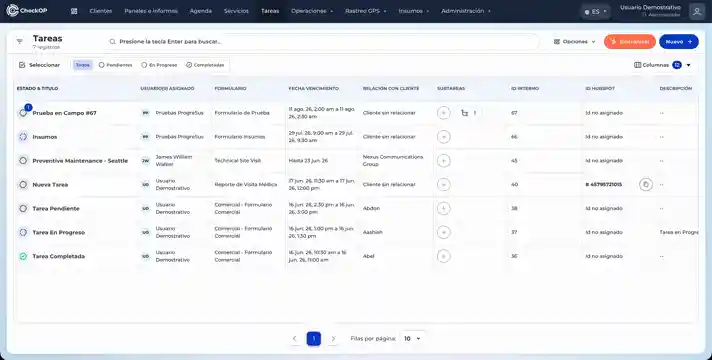Viewport: 712px width, 360px height.
Task: Toggle status circle of Prueba en Campo #67
Action: pyautogui.click(x=23, y=113)
